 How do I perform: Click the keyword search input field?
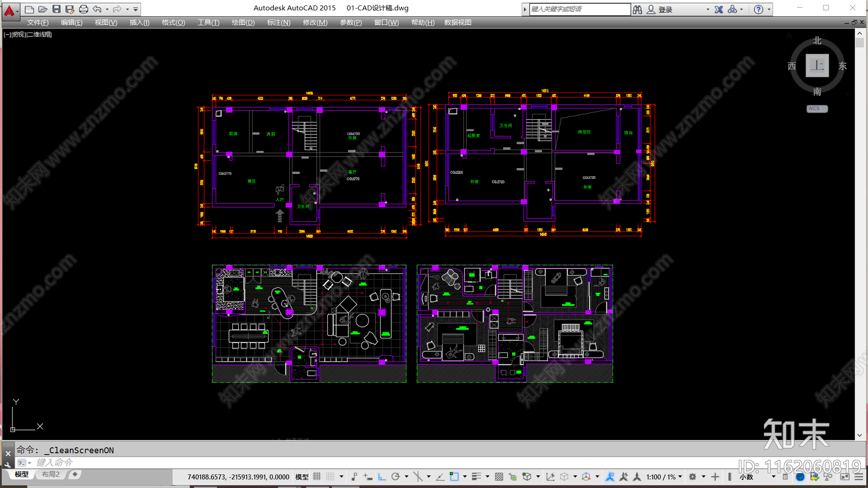(579, 9)
